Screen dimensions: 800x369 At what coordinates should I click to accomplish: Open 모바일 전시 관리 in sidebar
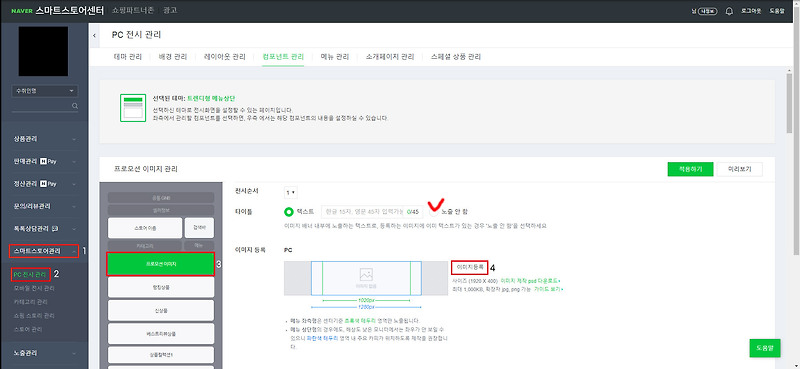point(34,288)
